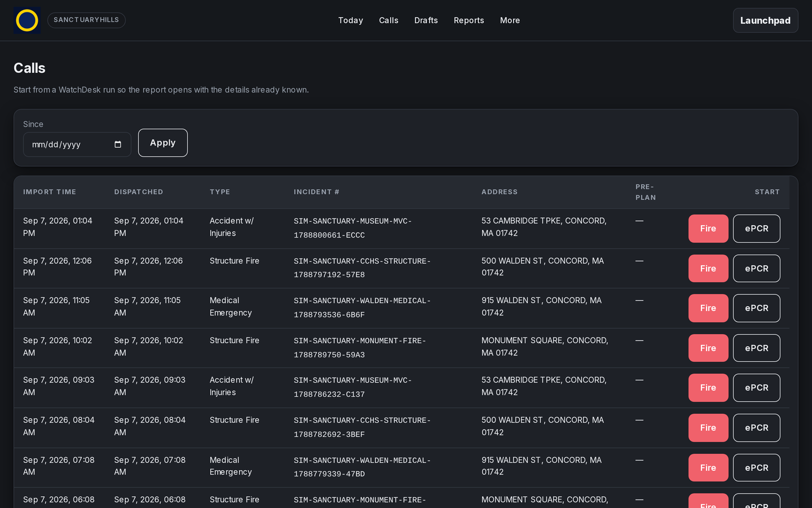Viewport: 812px width, 508px height.
Task: Click dispatched time Sep 7, 2026, 12:06 PM
Action: (x=149, y=266)
